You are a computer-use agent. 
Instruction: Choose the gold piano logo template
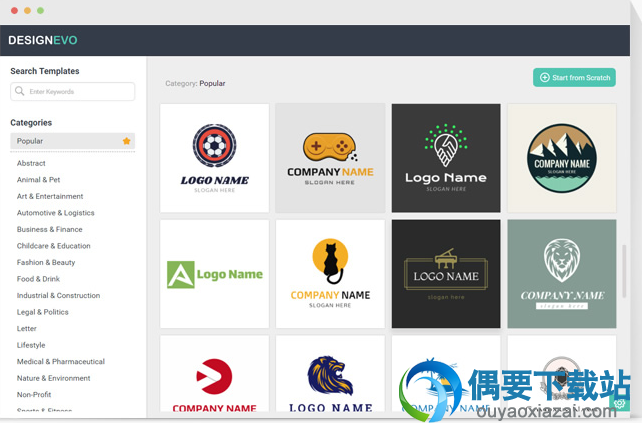(x=446, y=274)
